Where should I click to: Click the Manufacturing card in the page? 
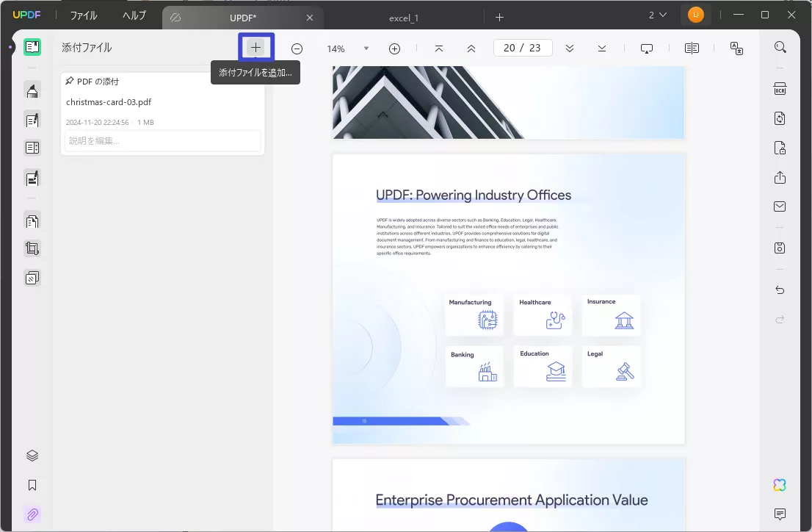[474, 314]
